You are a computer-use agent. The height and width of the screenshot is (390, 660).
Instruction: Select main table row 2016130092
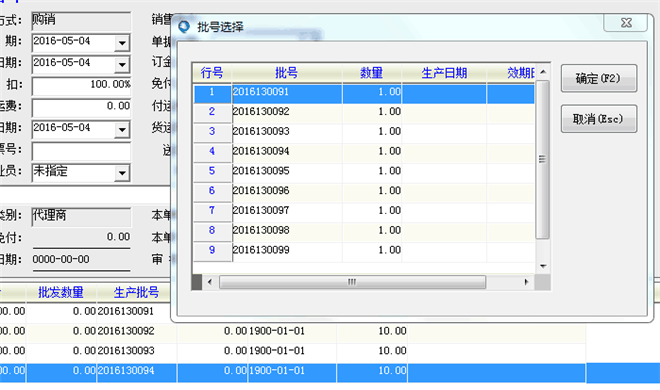point(293,332)
